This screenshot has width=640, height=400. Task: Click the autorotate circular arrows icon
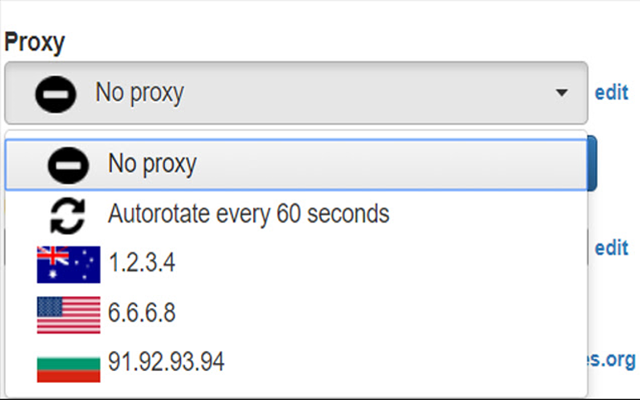68,216
